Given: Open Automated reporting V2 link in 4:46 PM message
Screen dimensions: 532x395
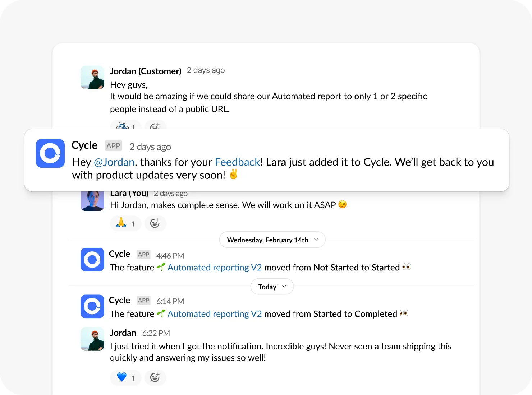Looking at the screenshot, I should (214, 268).
